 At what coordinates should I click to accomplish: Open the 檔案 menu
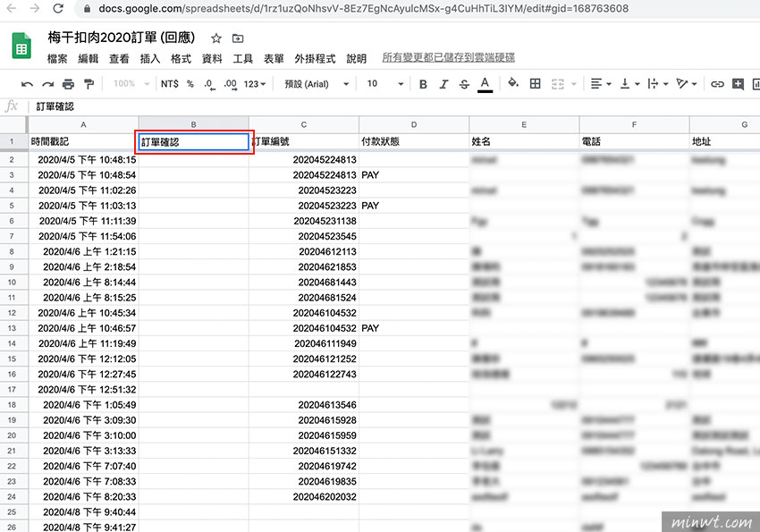click(57, 59)
